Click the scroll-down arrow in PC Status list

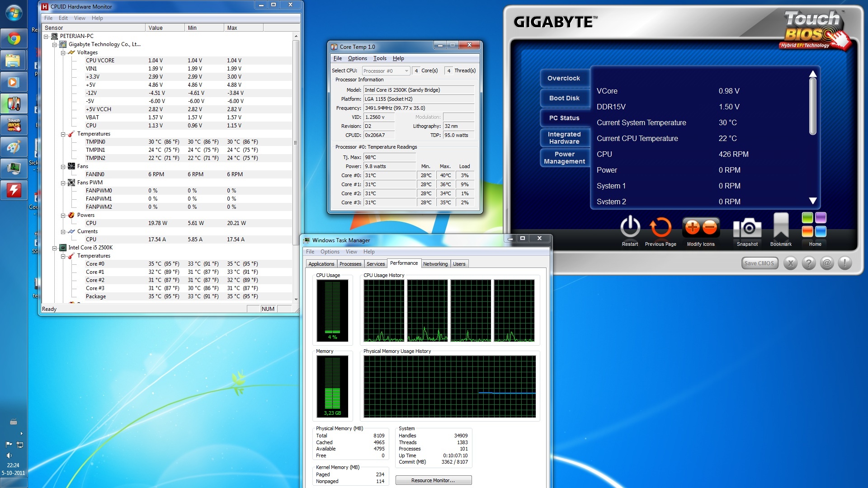tap(813, 201)
